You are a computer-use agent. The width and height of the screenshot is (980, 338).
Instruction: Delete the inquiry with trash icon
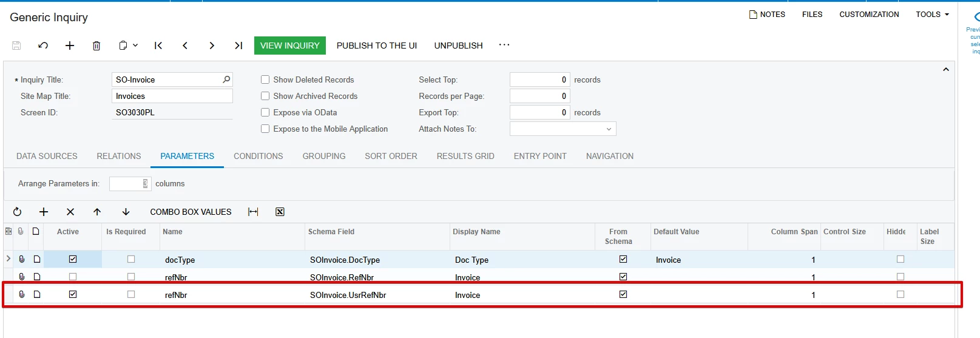coord(96,46)
